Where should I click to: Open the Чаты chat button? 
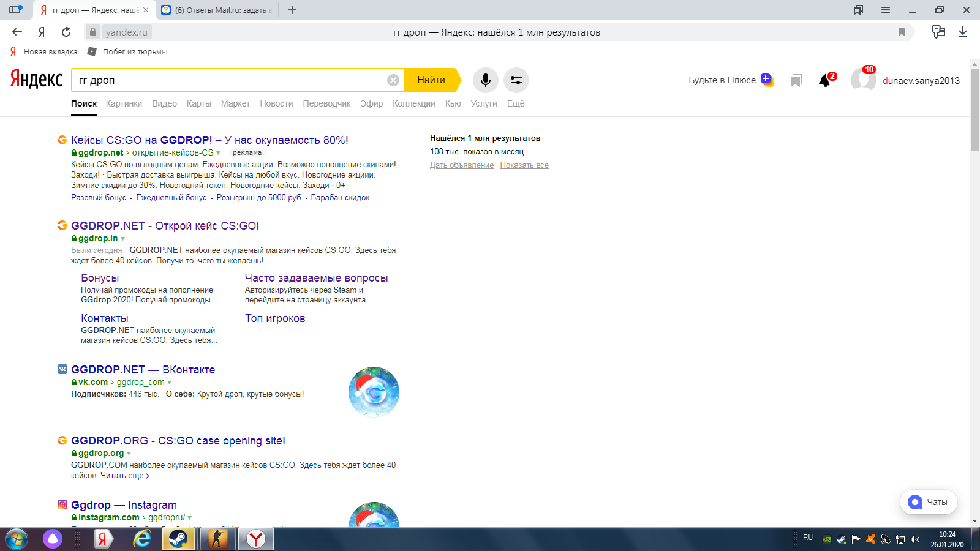click(929, 502)
